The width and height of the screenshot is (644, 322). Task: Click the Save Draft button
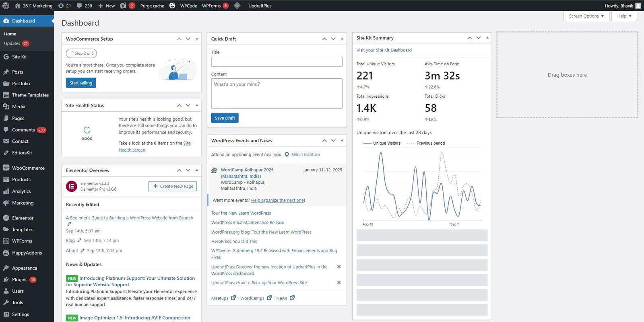click(x=225, y=118)
